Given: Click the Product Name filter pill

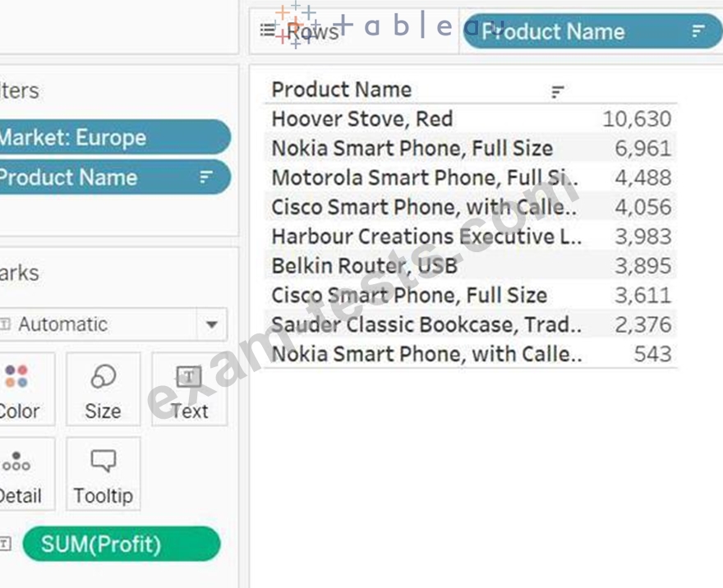Looking at the screenshot, I should pyautogui.click(x=90, y=177).
